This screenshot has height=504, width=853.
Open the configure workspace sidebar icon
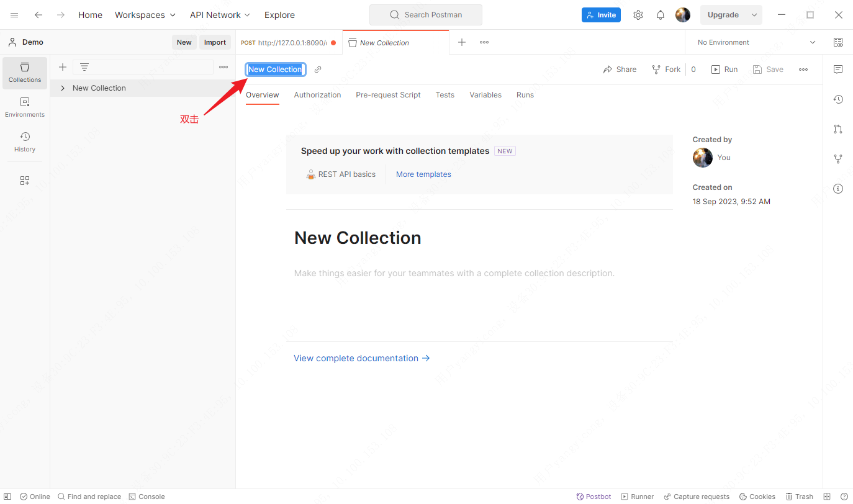25,181
